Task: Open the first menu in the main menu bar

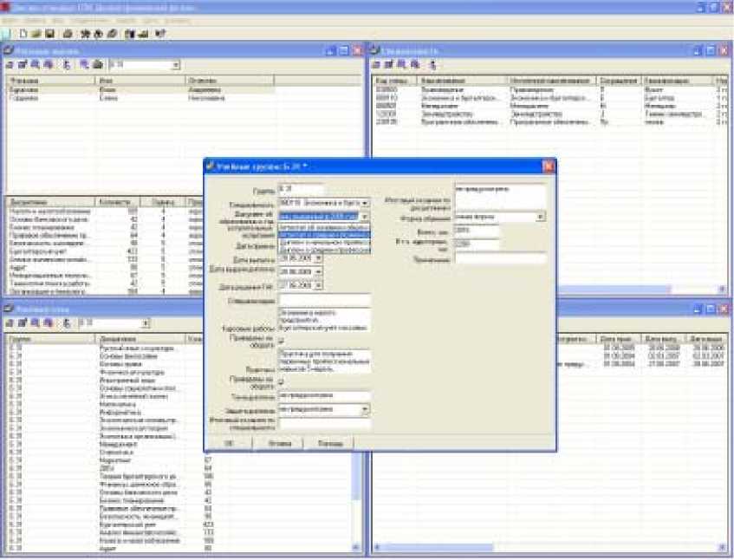Action: pos(10,21)
